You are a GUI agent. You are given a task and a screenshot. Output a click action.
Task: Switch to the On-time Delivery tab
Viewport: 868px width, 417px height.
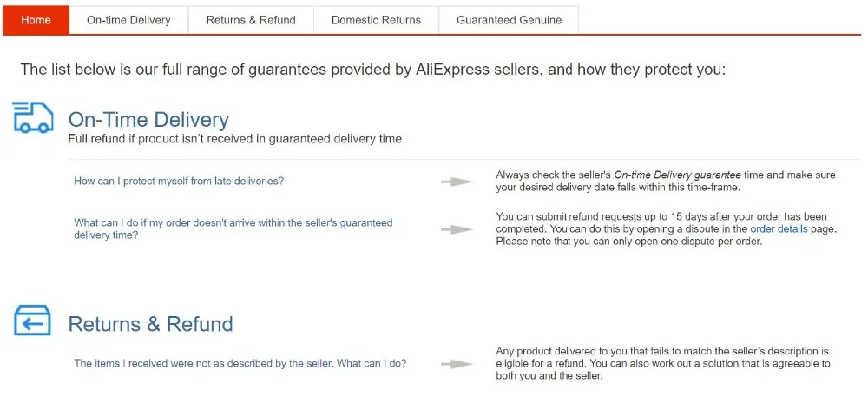(x=128, y=20)
